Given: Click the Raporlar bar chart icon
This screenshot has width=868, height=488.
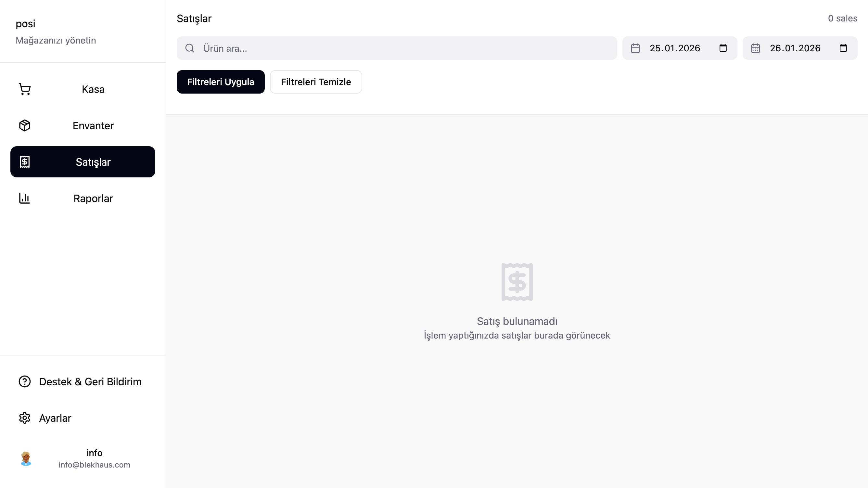Looking at the screenshot, I should (x=25, y=199).
